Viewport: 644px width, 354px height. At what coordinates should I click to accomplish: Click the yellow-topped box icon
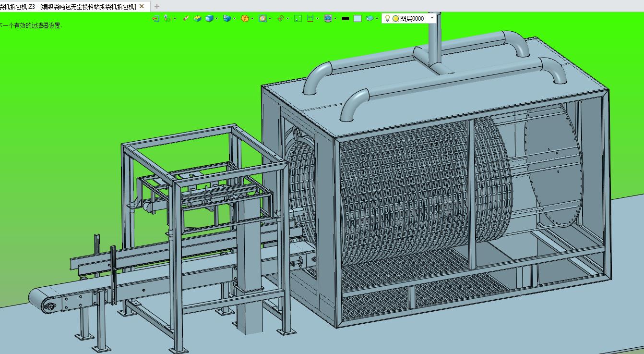coord(197,18)
